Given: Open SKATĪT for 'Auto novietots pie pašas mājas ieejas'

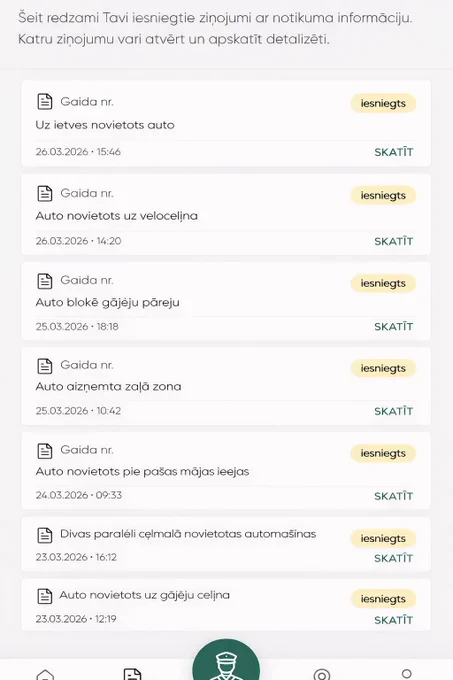Looking at the screenshot, I should pos(394,496).
